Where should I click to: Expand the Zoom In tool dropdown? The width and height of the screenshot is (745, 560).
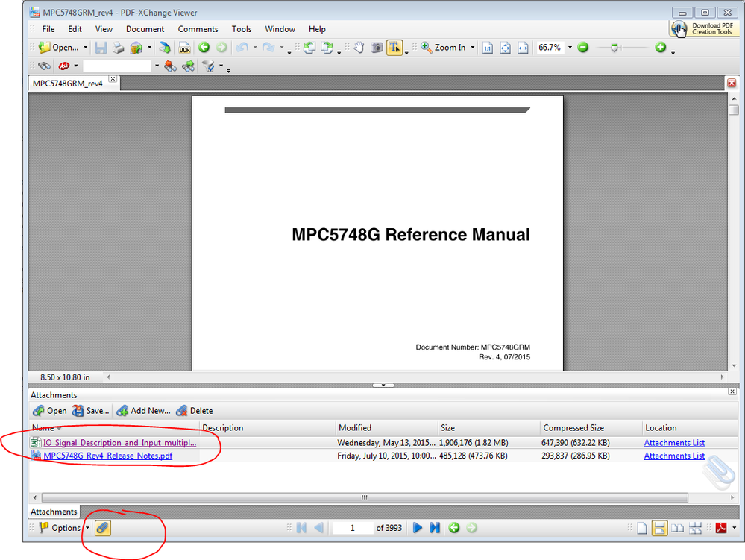pyautogui.click(x=472, y=48)
